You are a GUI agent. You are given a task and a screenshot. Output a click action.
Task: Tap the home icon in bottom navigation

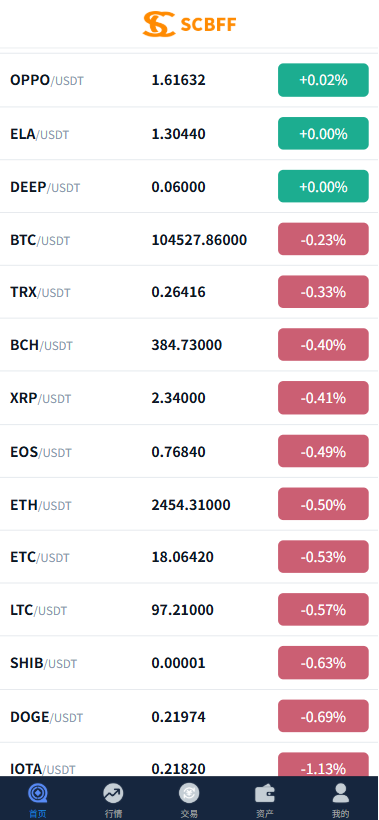[37, 793]
